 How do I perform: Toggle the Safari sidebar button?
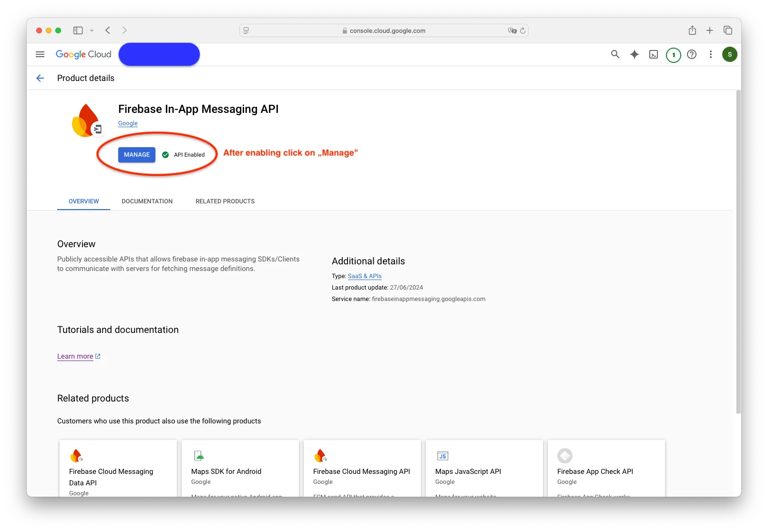78,30
